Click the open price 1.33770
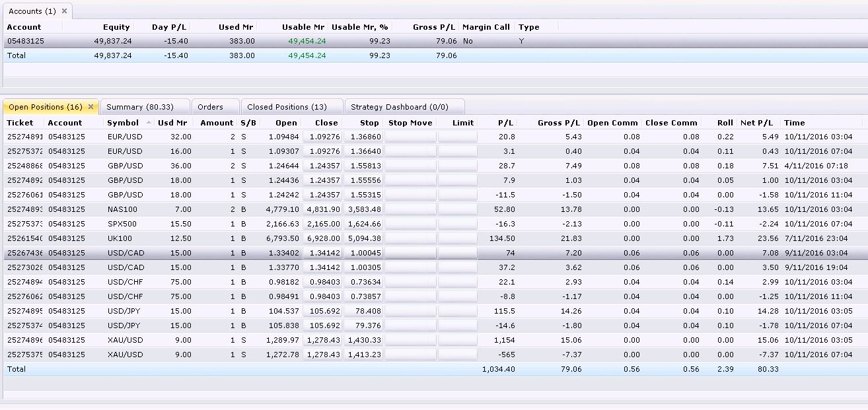The width and height of the screenshot is (868, 410). pos(283,267)
